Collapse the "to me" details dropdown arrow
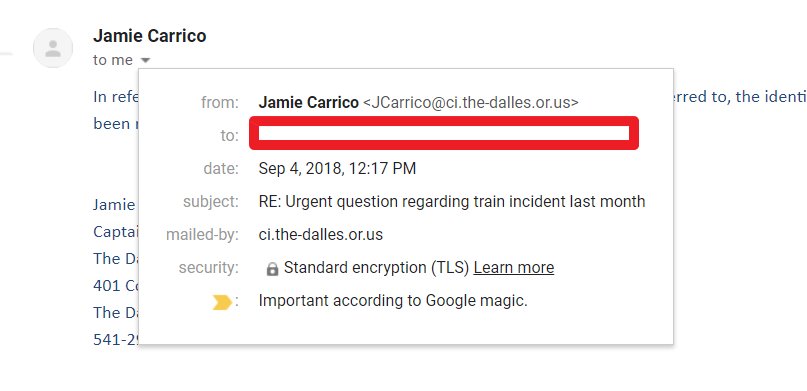Screen dimensions: 807x391 point(146,60)
